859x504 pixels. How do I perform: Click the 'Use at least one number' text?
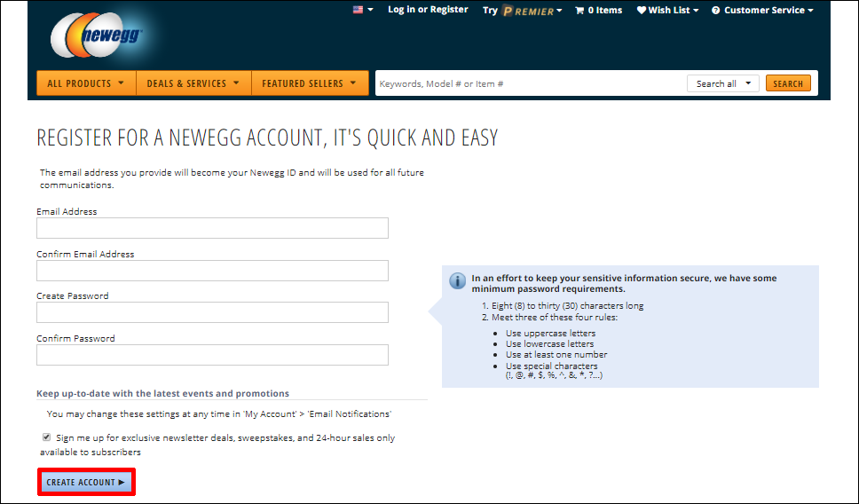tap(556, 354)
